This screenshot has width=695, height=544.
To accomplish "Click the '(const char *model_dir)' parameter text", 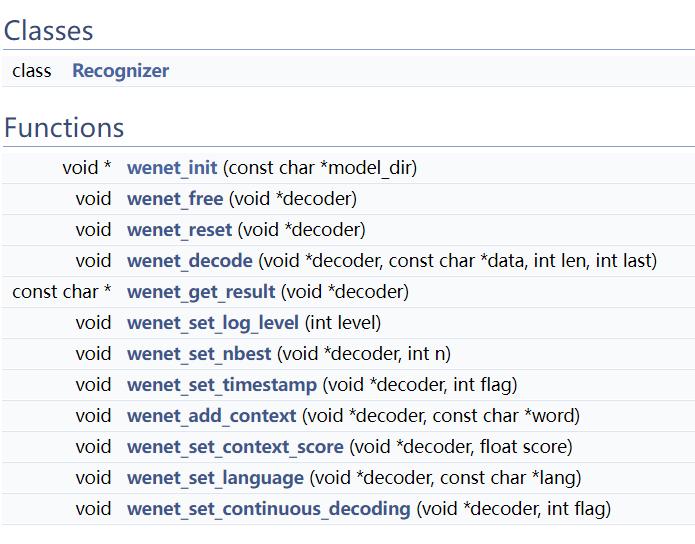I will (x=320, y=168).
